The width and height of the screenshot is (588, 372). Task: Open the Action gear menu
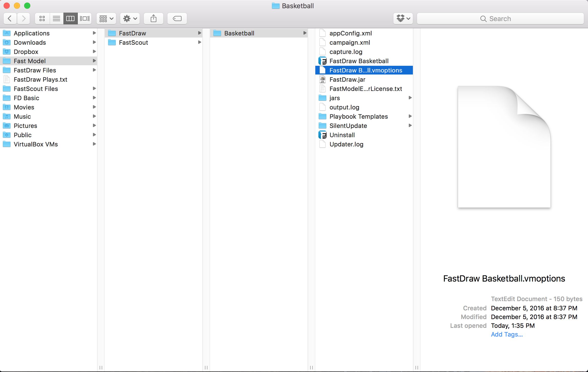coord(130,18)
